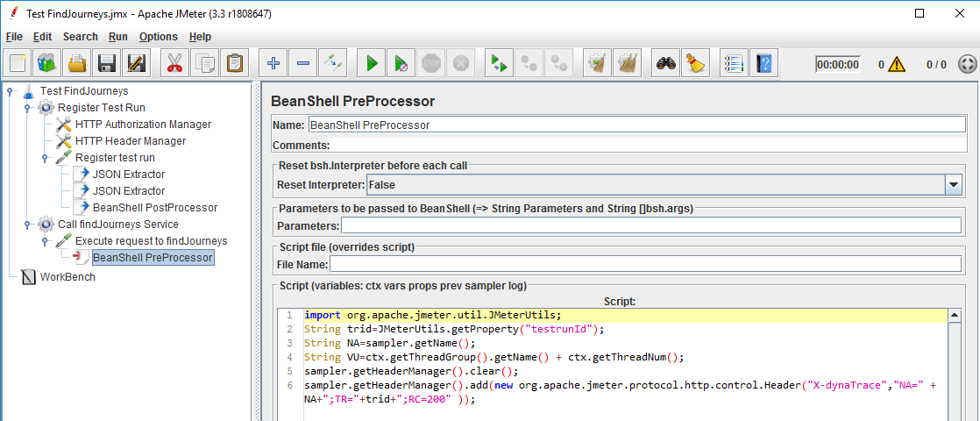Open the File menu

14,37
